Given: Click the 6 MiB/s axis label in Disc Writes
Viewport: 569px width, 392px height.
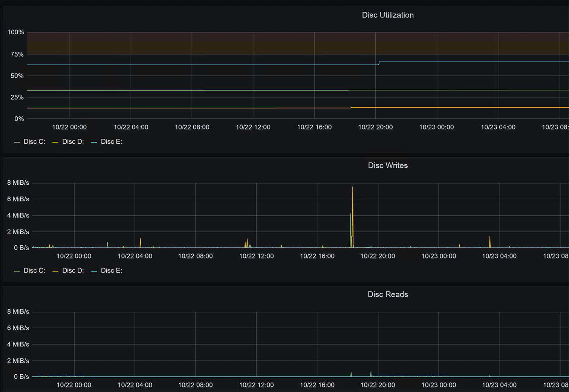Looking at the screenshot, I should click(18, 199).
